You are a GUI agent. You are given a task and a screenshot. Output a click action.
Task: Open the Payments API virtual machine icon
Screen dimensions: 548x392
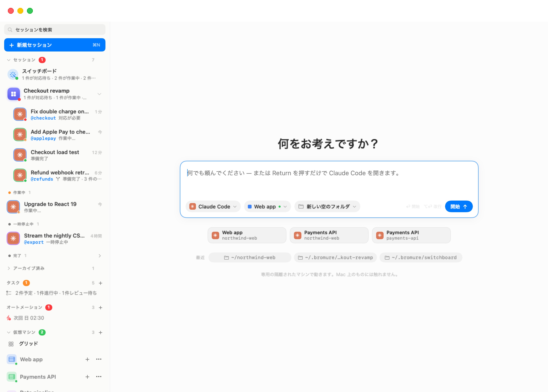click(12, 377)
